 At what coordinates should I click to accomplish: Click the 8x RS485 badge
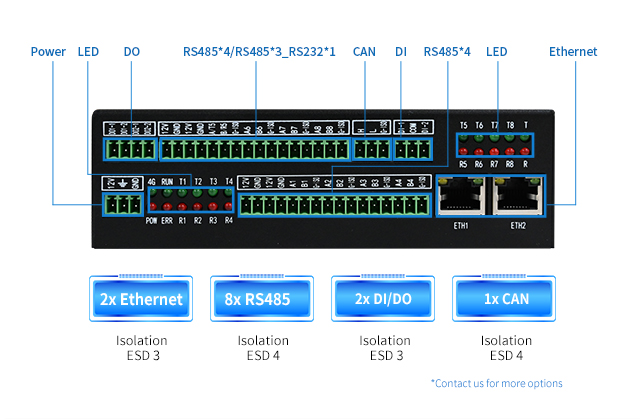(262, 299)
